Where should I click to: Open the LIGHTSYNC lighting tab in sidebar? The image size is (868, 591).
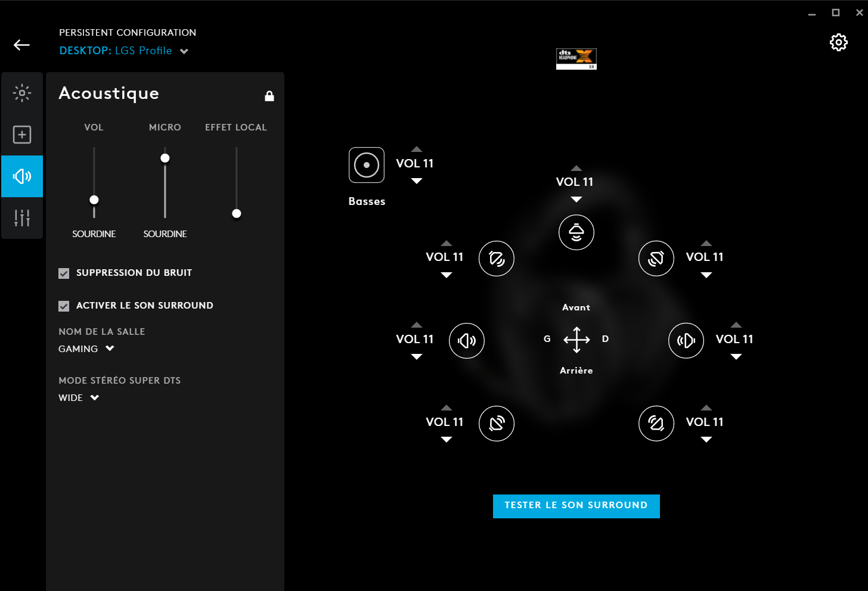click(x=22, y=93)
